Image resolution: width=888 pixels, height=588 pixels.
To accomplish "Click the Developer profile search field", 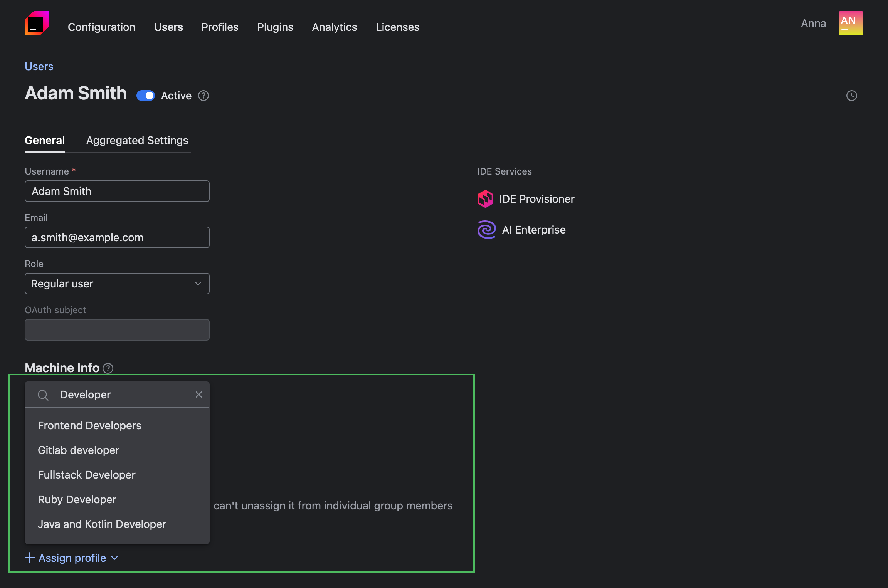I will point(117,395).
